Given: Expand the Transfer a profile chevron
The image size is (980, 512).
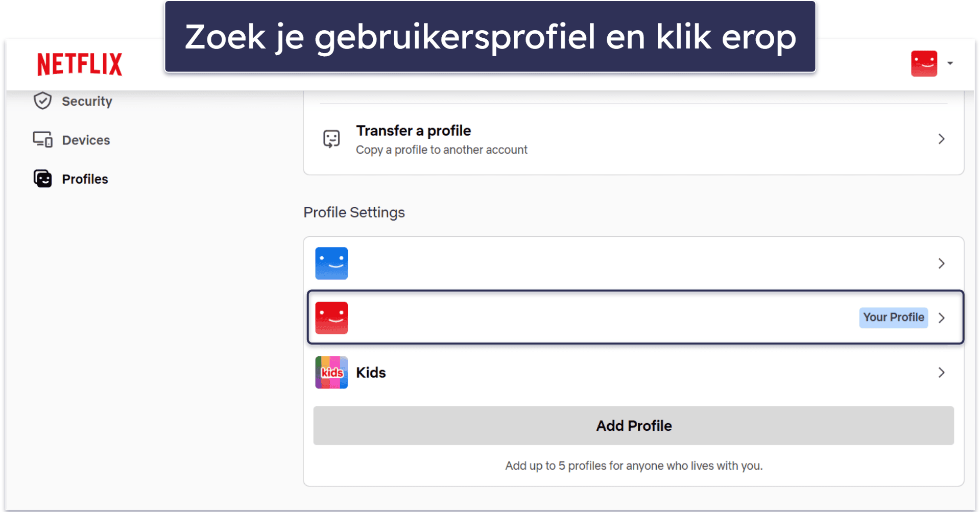Looking at the screenshot, I should pyautogui.click(x=941, y=139).
